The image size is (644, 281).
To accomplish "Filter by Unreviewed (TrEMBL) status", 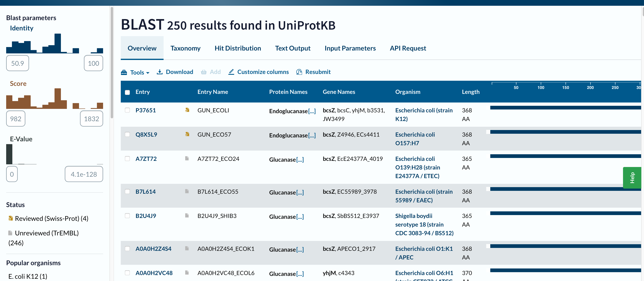I will [x=43, y=238].
